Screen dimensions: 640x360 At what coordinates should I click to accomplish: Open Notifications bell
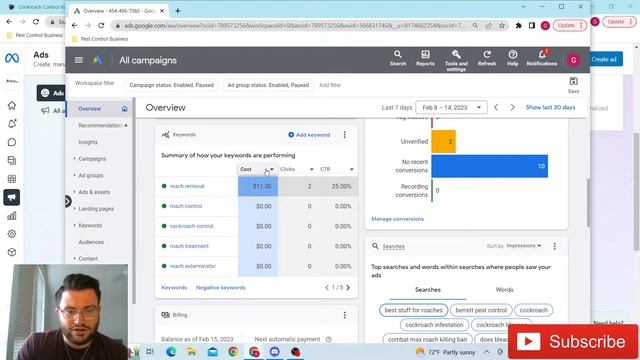point(542,58)
